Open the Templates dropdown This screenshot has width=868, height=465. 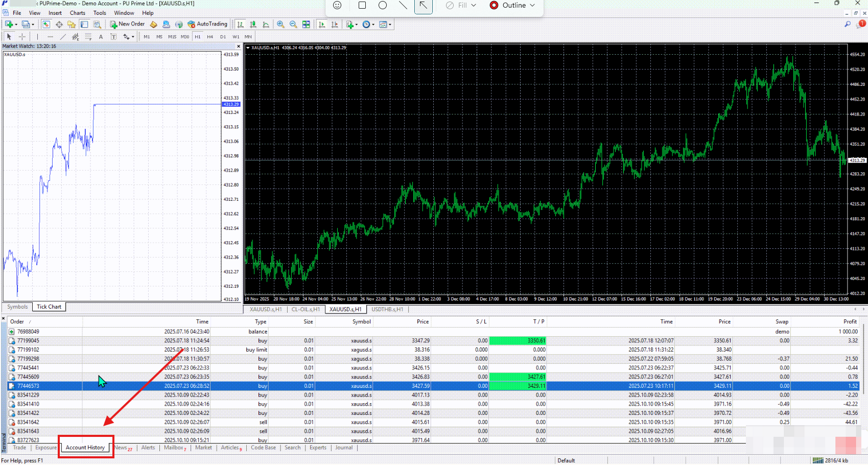pos(385,24)
